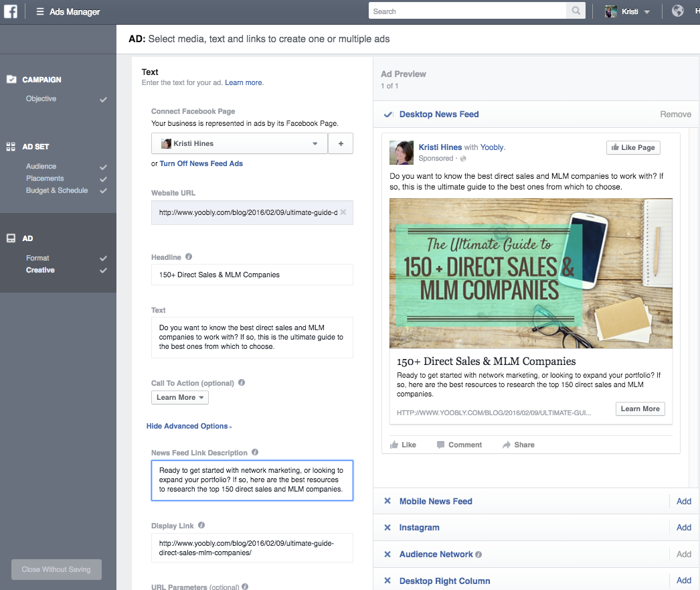Click the Learn more link under Text

(244, 82)
